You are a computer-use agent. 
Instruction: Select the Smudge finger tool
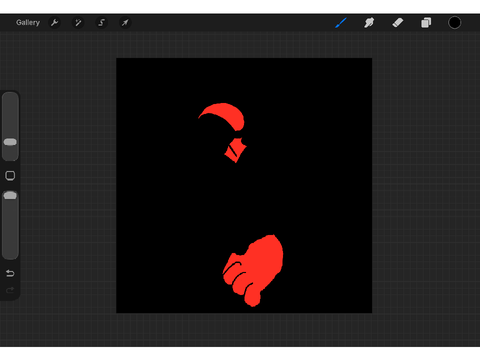point(369,23)
